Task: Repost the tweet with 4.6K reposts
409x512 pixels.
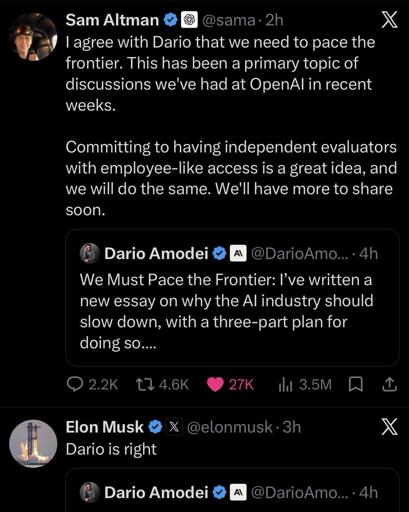Action: click(162, 385)
